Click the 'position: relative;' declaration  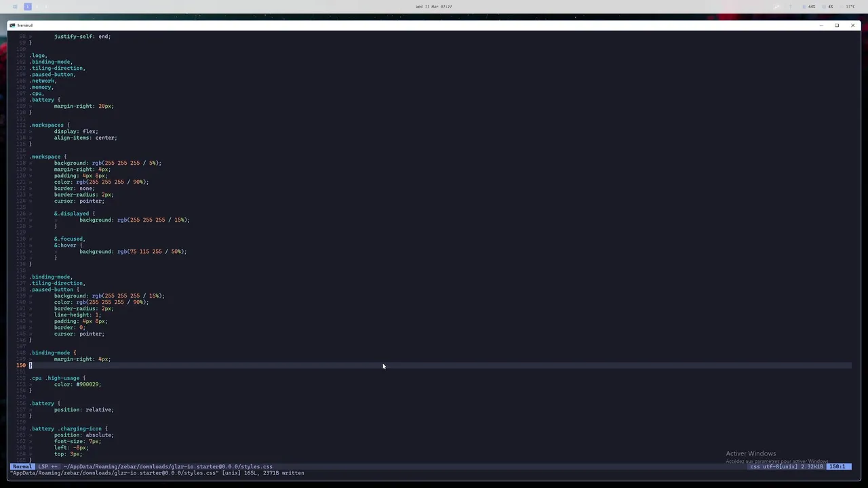(84, 410)
